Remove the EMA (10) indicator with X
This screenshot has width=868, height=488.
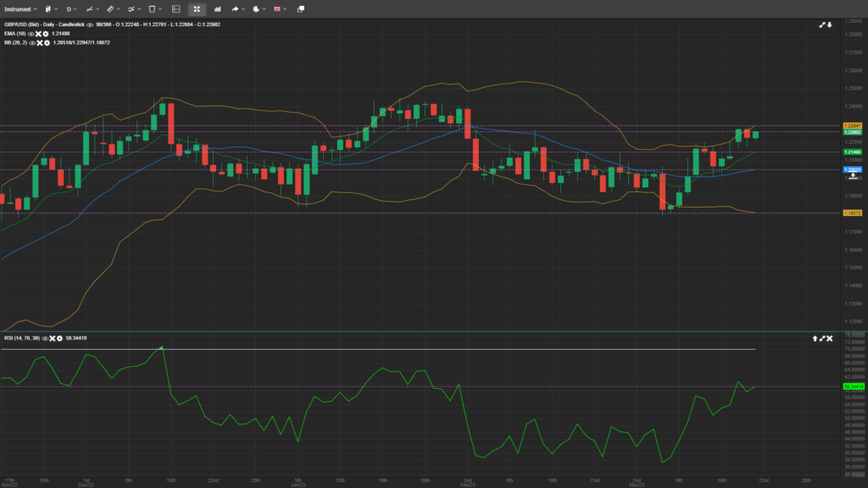click(39, 33)
